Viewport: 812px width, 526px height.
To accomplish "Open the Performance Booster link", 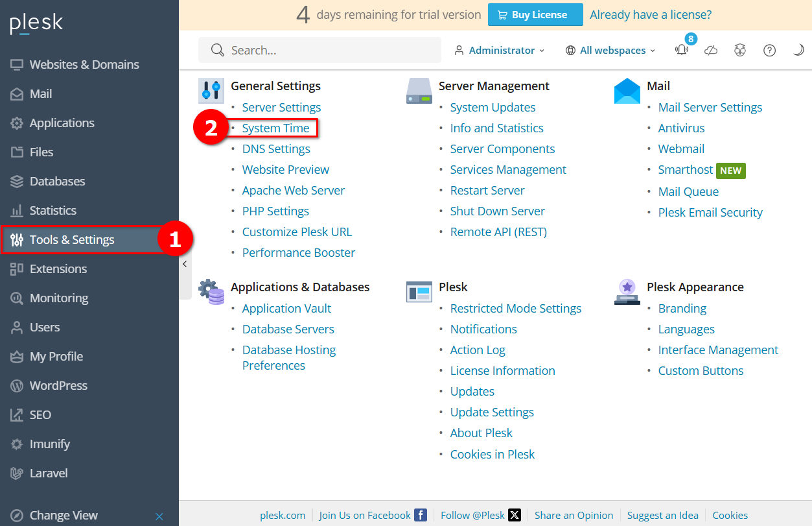I will (x=299, y=253).
